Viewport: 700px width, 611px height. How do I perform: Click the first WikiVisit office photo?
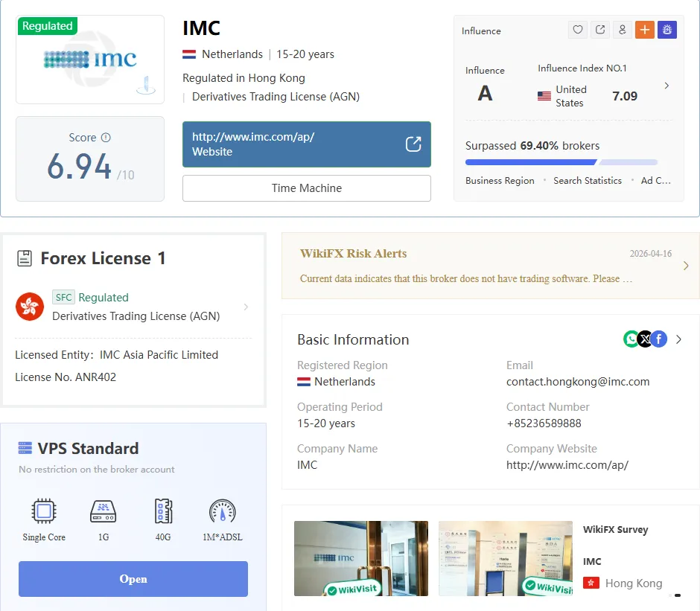pyautogui.click(x=360, y=558)
